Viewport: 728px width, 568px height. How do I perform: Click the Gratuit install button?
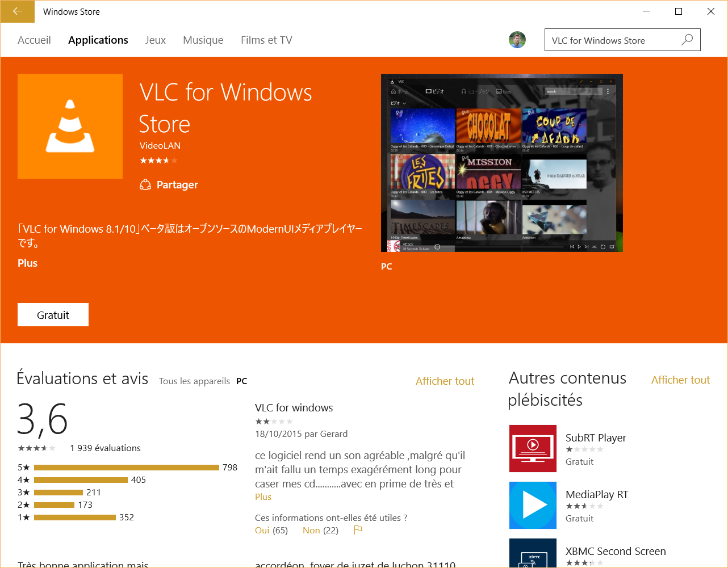(x=53, y=315)
